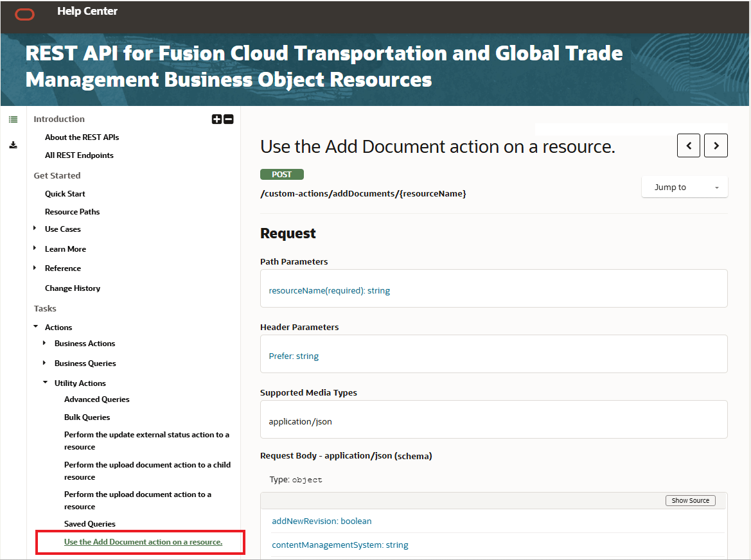Click the Header Parameters label
This screenshot has width=751, height=560.
click(299, 328)
